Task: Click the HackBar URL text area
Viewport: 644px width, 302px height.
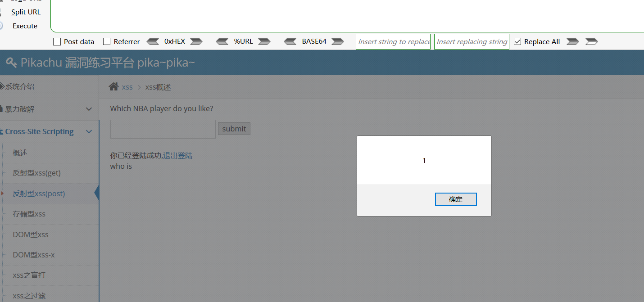Action: (347, 16)
